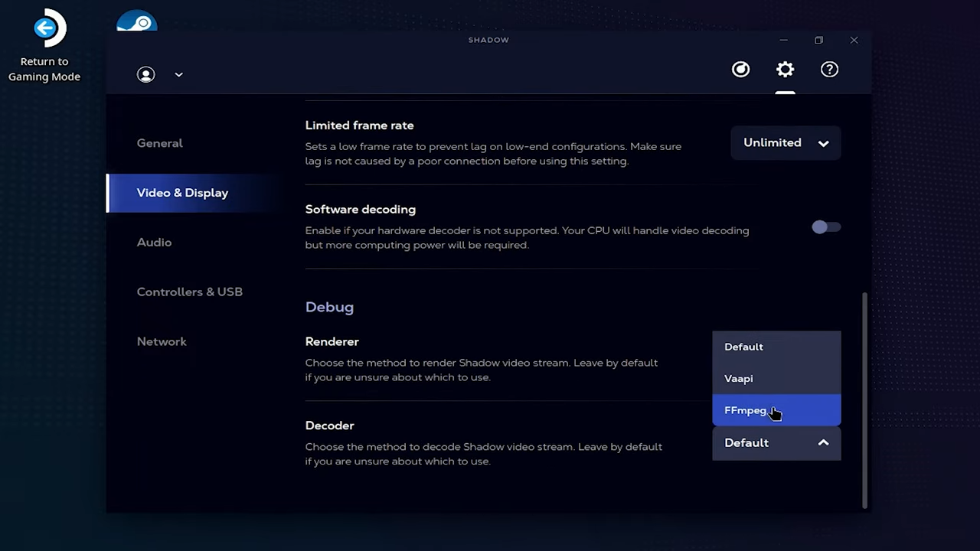The image size is (980, 551).
Task: Restore the Shadow window size
Action: (818, 40)
